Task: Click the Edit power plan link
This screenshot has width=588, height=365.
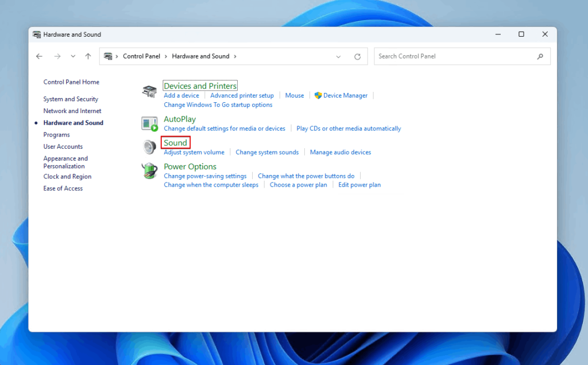Action: coord(359,185)
